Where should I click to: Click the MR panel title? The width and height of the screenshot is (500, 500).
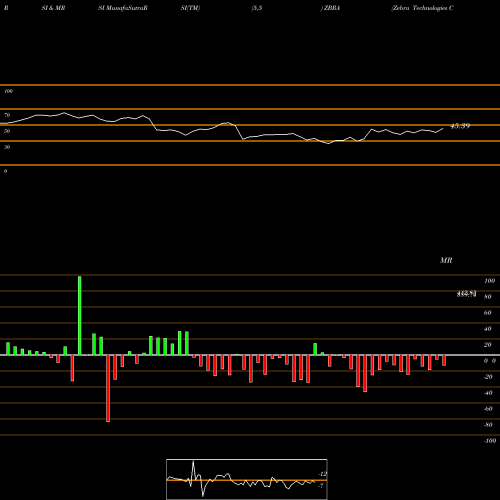point(446,260)
